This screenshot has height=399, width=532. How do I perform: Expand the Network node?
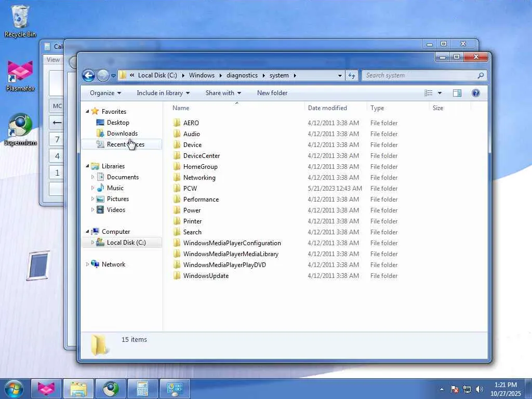(87, 264)
